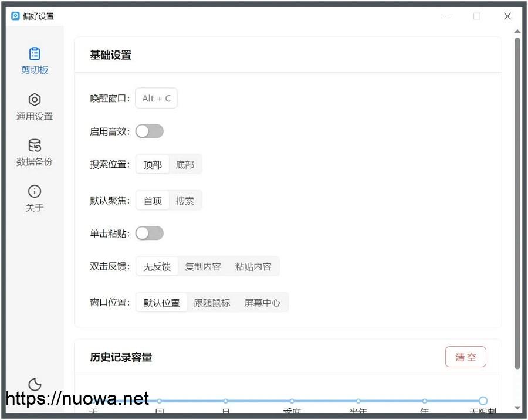
Task: Select 屏幕中心 window position
Action: tap(262, 303)
